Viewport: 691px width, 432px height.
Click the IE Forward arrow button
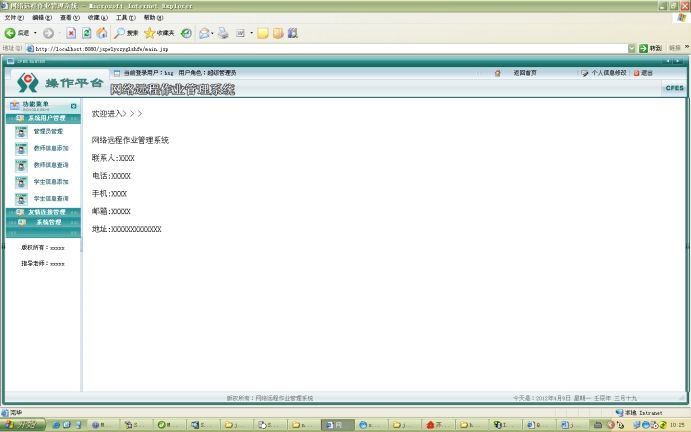[48, 33]
